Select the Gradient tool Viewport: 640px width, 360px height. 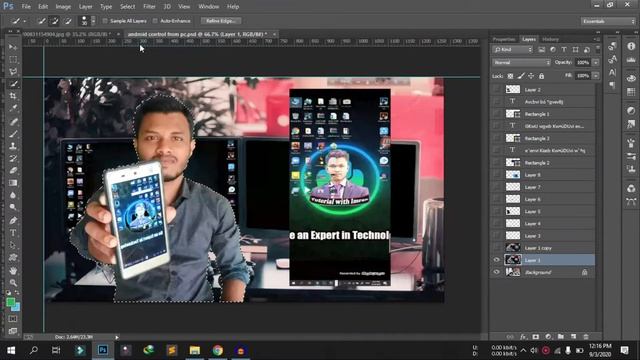[13, 183]
